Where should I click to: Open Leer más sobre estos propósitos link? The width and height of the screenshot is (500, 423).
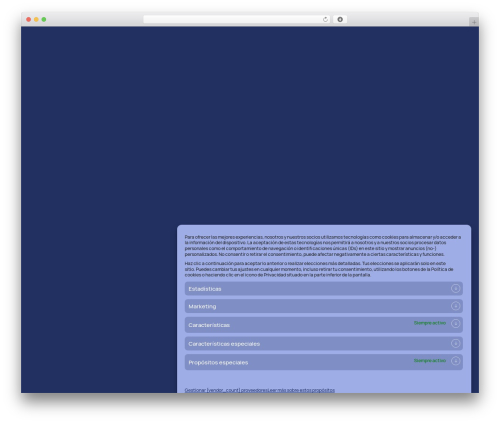coord(301,390)
